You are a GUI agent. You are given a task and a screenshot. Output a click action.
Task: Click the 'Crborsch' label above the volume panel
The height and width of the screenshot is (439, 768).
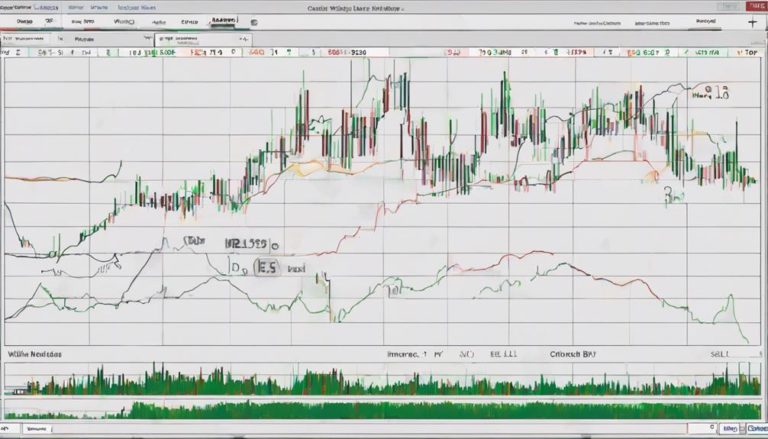pos(565,354)
